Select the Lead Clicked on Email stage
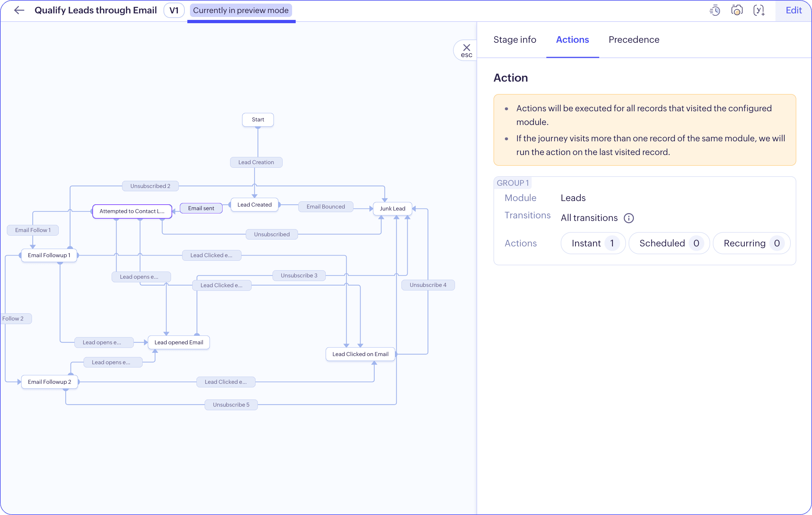Screen dimensions: 812x515 click(x=360, y=354)
